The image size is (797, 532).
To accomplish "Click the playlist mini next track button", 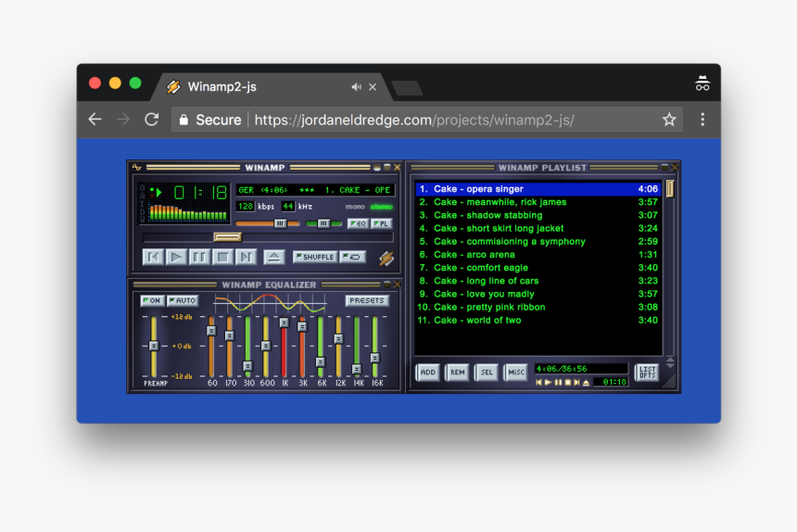I will tap(577, 383).
